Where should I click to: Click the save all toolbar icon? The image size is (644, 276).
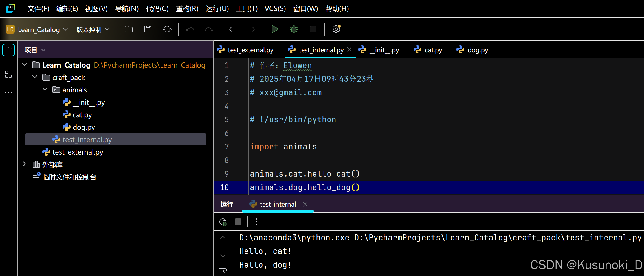(148, 29)
